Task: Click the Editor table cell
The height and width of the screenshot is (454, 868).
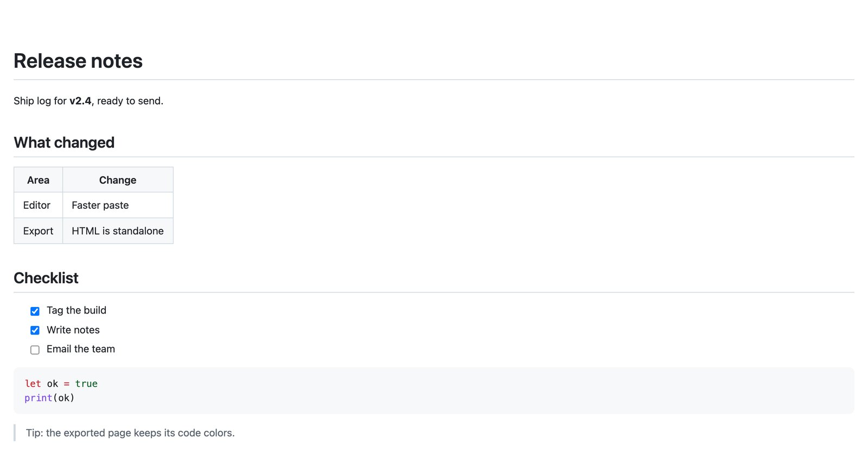Action: (x=38, y=206)
